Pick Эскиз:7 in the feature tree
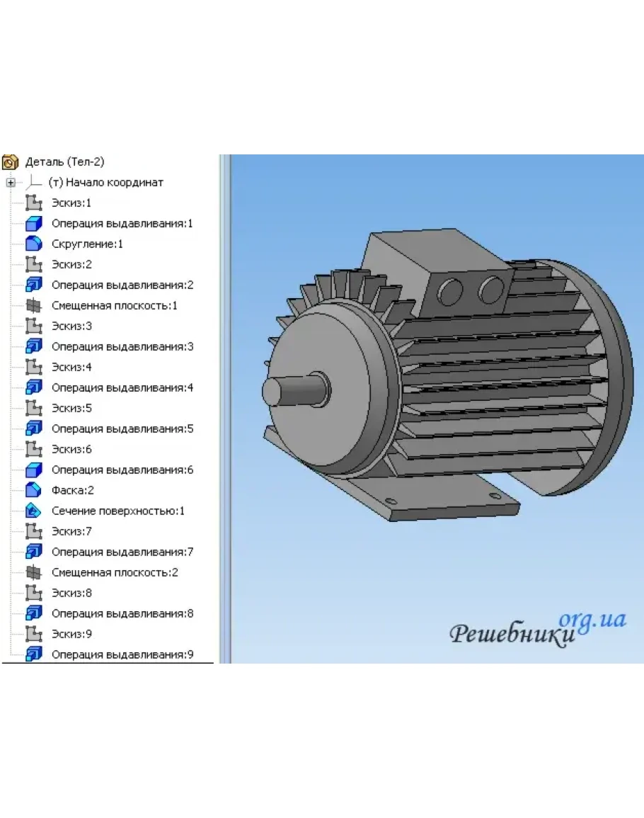 pos(71,531)
